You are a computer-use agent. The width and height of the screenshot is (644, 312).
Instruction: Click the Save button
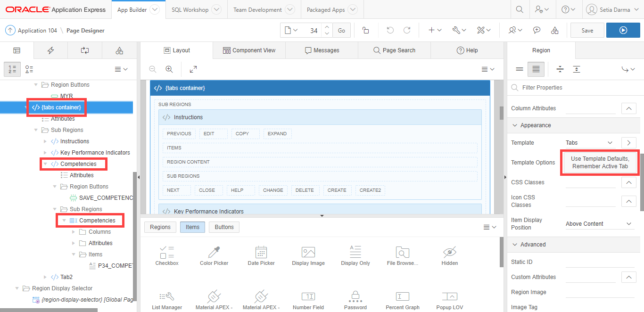(587, 30)
